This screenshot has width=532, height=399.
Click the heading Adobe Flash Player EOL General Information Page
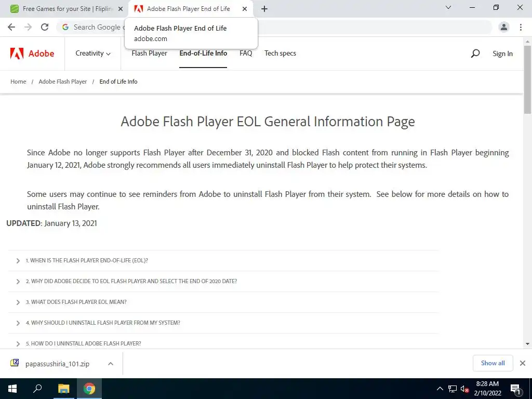(x=268, y=122)
